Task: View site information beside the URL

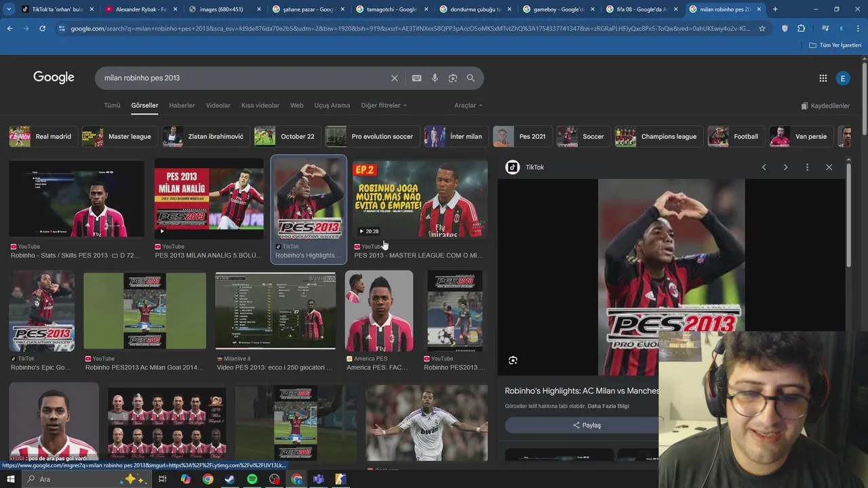Action: point(62,28)
